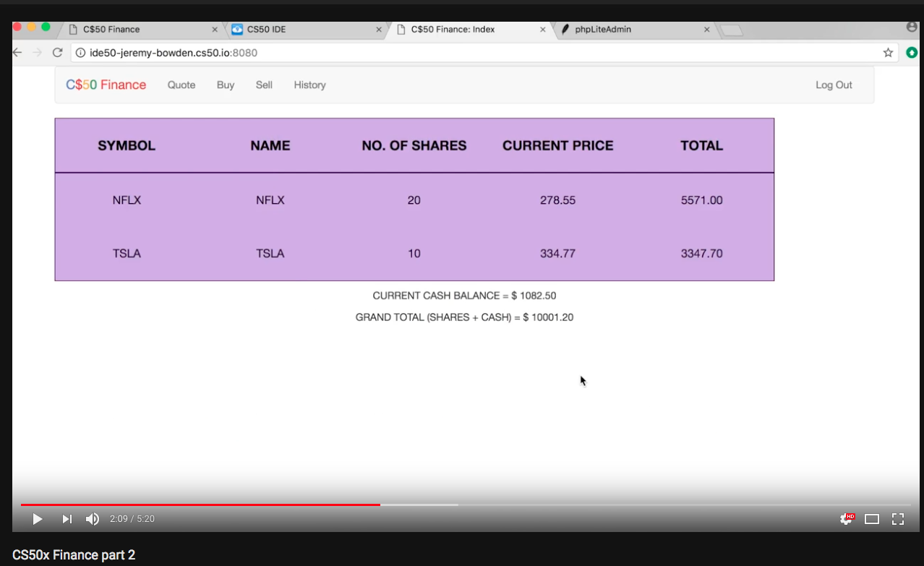The width and height of the screenshot is (924, 566).
Task: Seek on the video progress bar
Action: tap(465, 505)
